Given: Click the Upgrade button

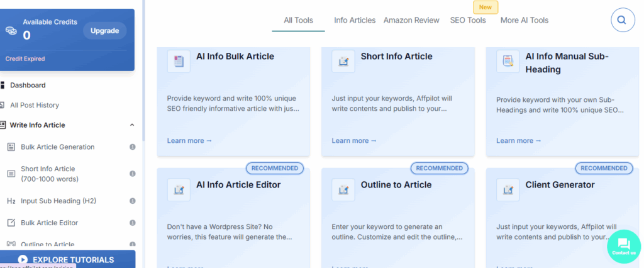Looking at the screenshot, I should click(x=105, y=31).
